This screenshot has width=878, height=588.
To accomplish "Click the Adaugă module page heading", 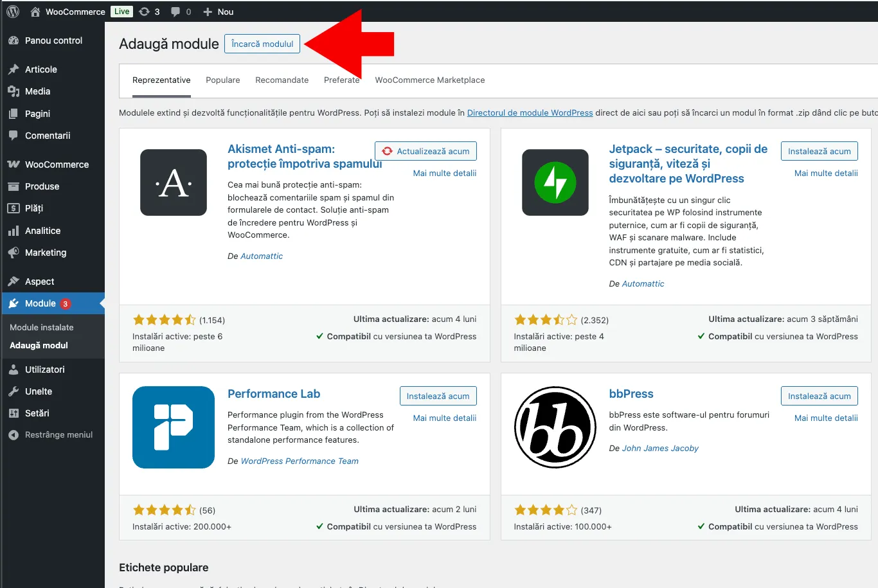I will coord(169,44).
